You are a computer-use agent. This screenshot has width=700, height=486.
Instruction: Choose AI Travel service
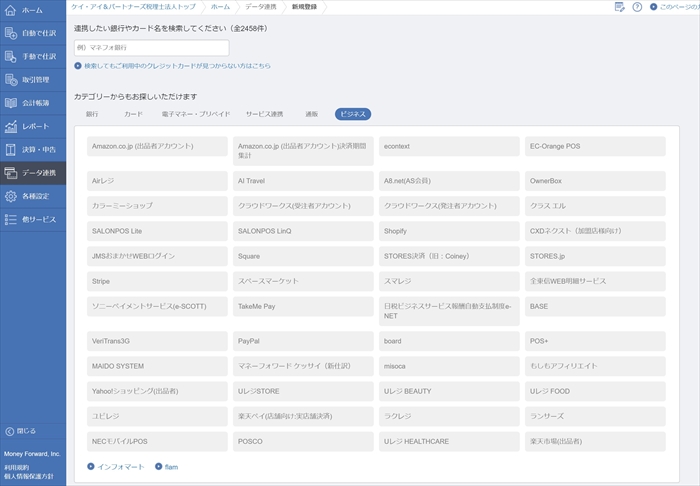point(303,181)
